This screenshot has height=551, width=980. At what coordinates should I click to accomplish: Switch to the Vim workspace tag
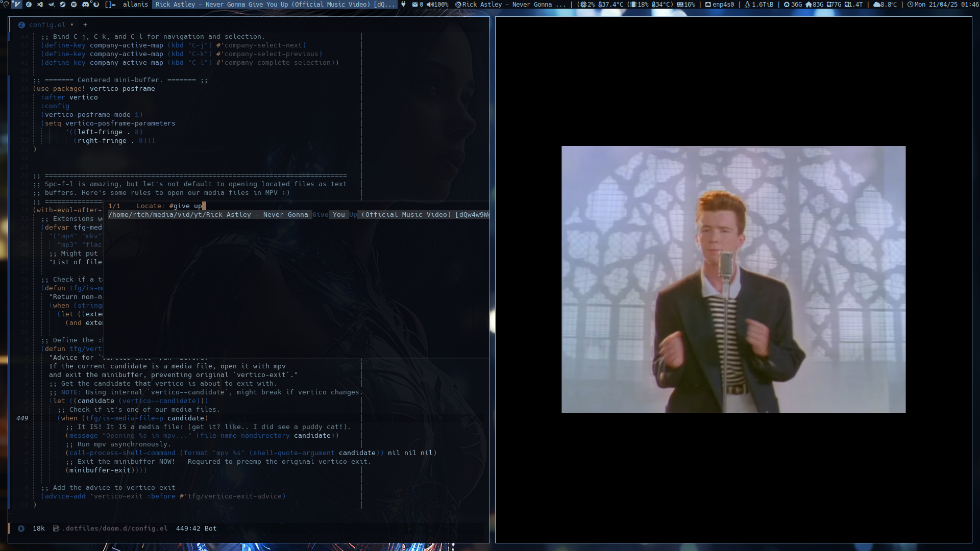[17, 5]
